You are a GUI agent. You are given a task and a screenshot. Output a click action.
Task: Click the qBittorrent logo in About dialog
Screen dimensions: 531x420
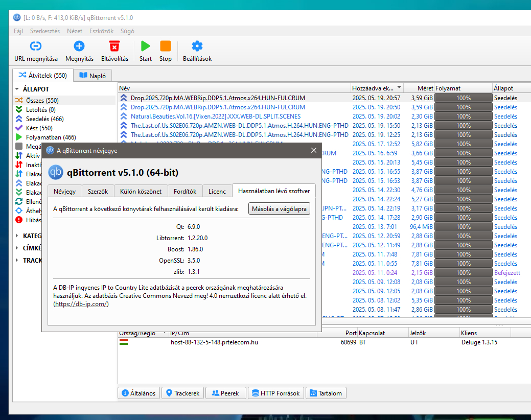(56, 172)
